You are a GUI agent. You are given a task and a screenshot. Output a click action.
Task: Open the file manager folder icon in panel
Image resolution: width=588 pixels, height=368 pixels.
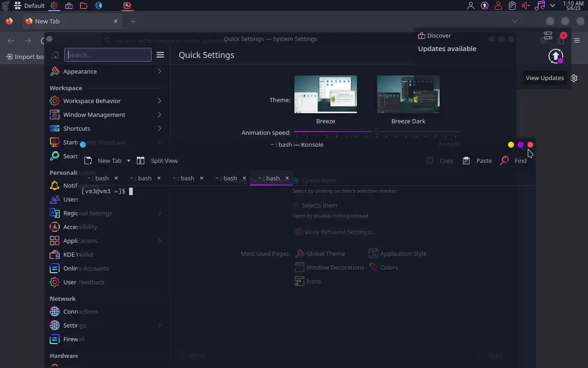click(x=84, y=6)
